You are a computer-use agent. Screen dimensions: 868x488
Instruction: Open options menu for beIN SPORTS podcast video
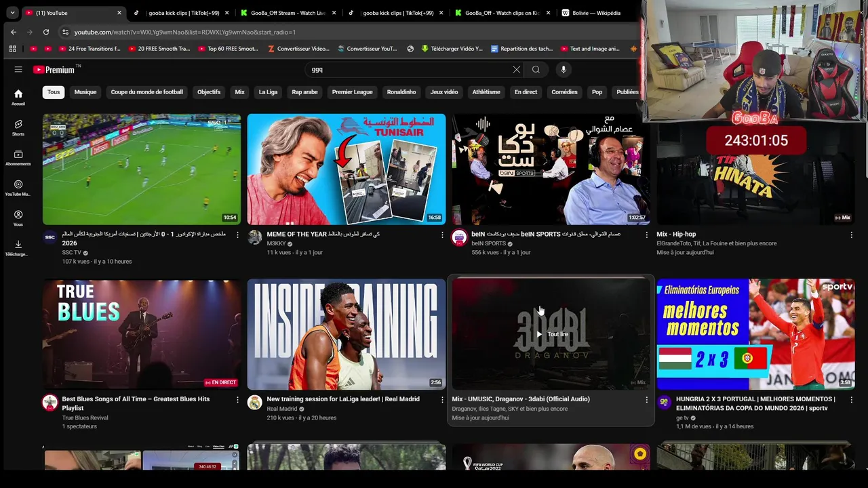coord(646,235)
